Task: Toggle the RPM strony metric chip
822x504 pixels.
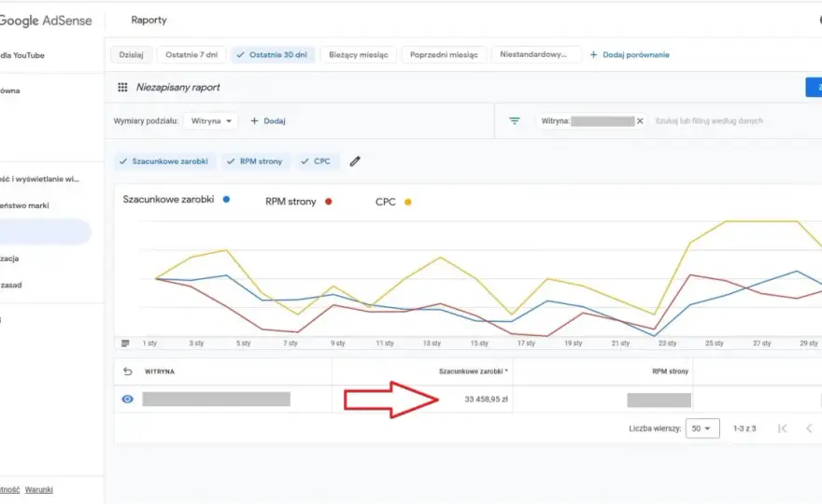Action: (255, 161)
